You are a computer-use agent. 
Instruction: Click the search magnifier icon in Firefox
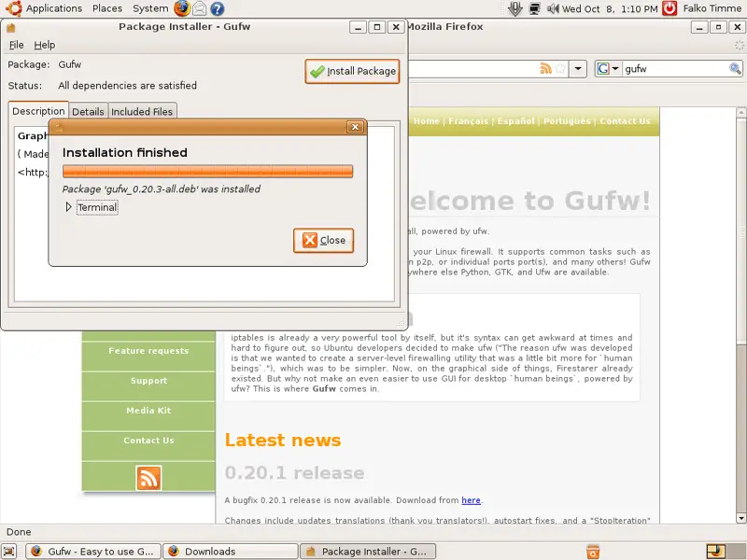(x=735, y=68)
